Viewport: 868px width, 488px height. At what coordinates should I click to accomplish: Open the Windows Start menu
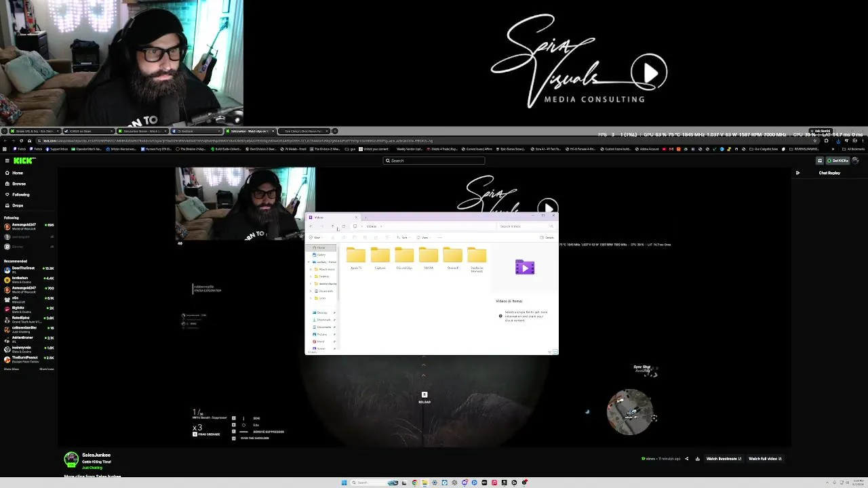click(x=344, y=483)
